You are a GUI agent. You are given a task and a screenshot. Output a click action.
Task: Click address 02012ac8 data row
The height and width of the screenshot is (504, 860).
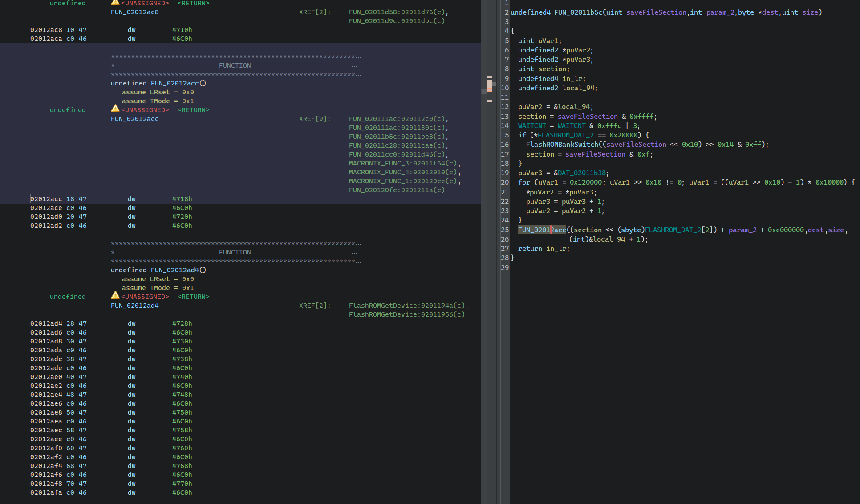(x=46, y=30)
